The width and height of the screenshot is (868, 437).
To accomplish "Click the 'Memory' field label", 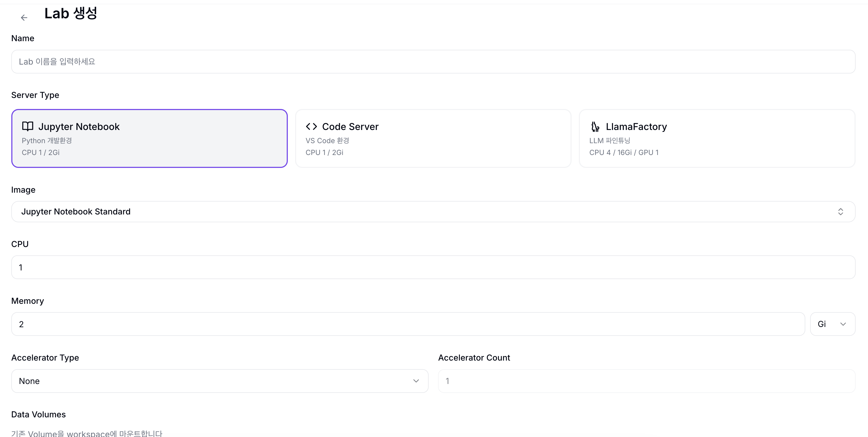I will (x=28, y=301).
